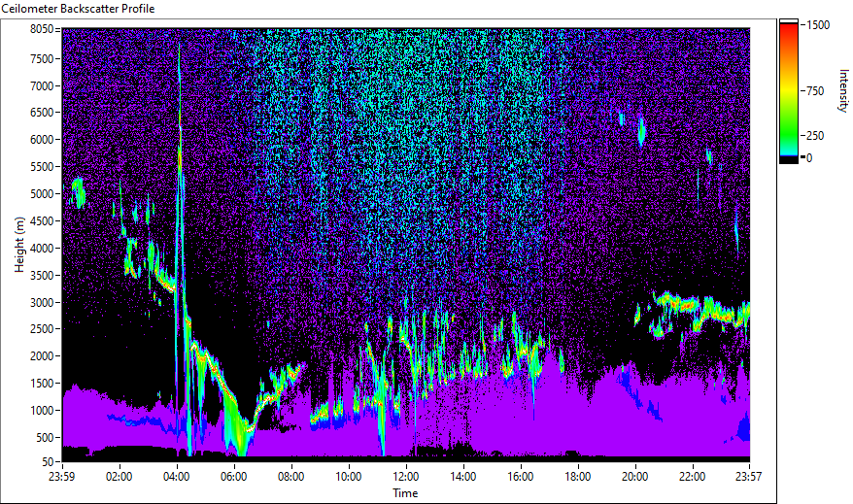Click the 7500 height axis value
The image size is (853, 504).
pos(42,58)
